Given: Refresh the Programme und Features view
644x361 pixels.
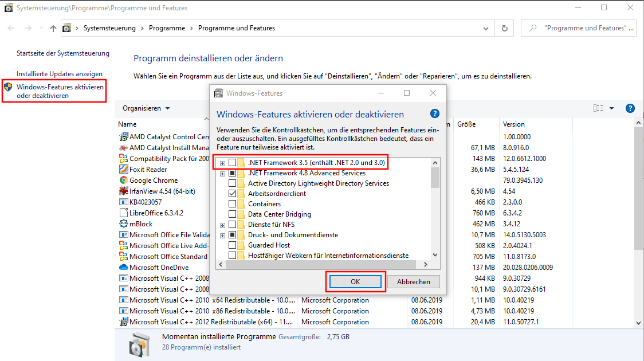Looking at the screenshot, I should (x=504, y=28).
